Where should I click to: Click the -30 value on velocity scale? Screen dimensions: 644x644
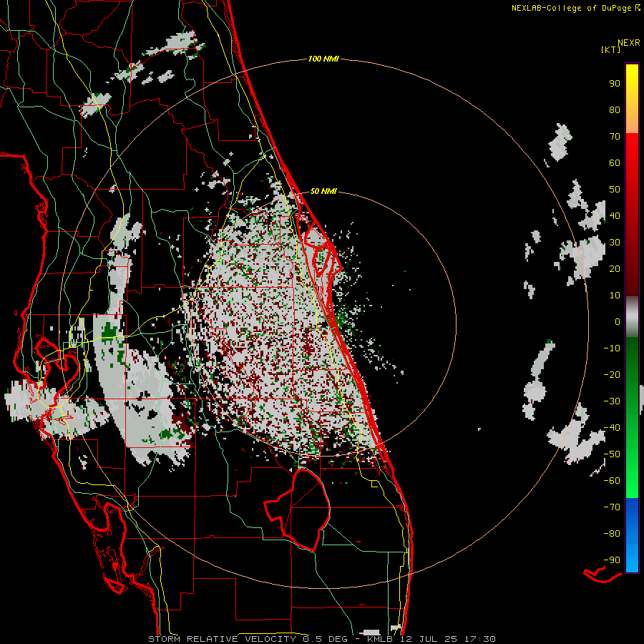point(612,401)
